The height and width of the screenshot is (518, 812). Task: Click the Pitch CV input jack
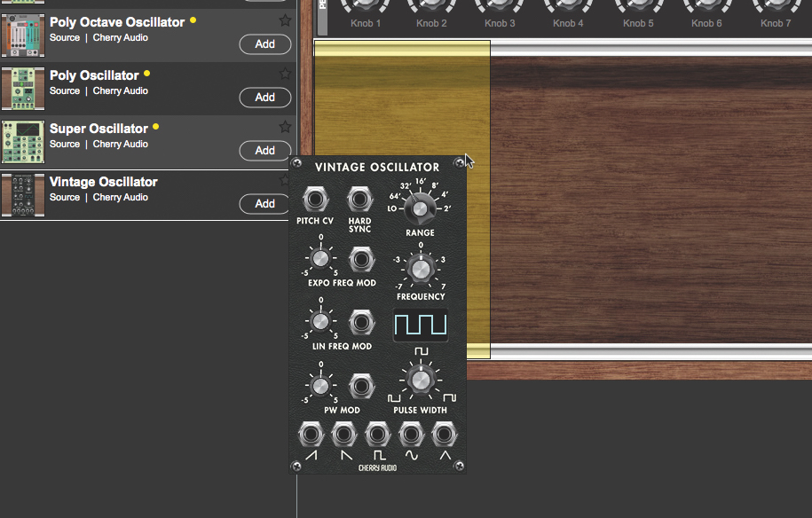pos(315,200)
